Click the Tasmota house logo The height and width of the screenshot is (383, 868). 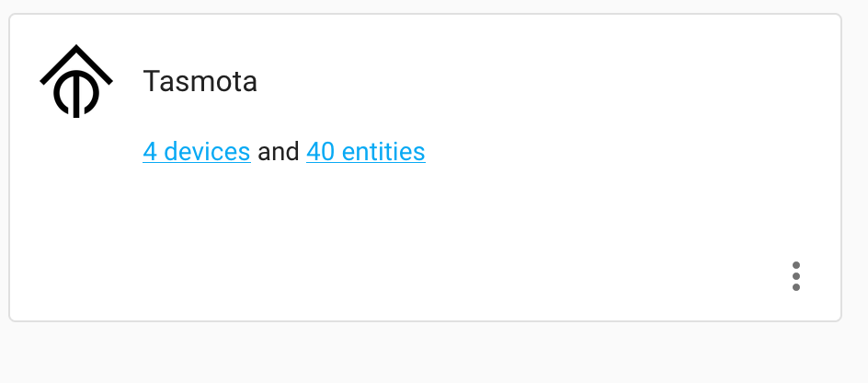[76, 81]
